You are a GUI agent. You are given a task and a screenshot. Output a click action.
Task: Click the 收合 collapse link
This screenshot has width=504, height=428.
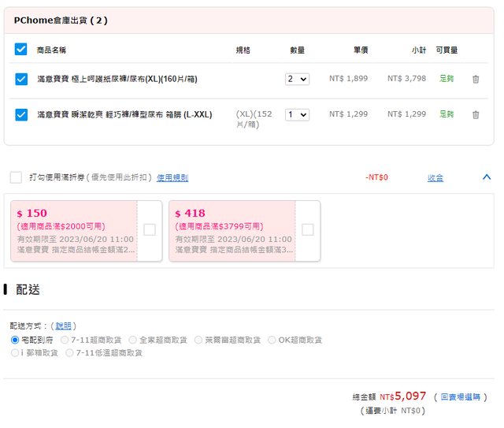point(435,178)
